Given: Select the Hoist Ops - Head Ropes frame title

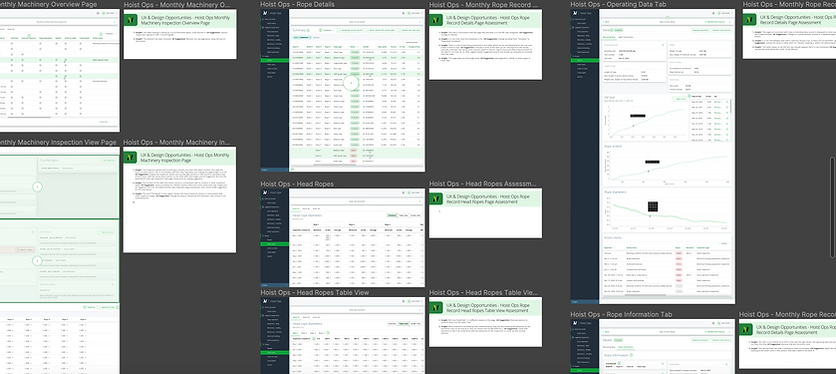Looking at the screenshot, I should [297, 184].
